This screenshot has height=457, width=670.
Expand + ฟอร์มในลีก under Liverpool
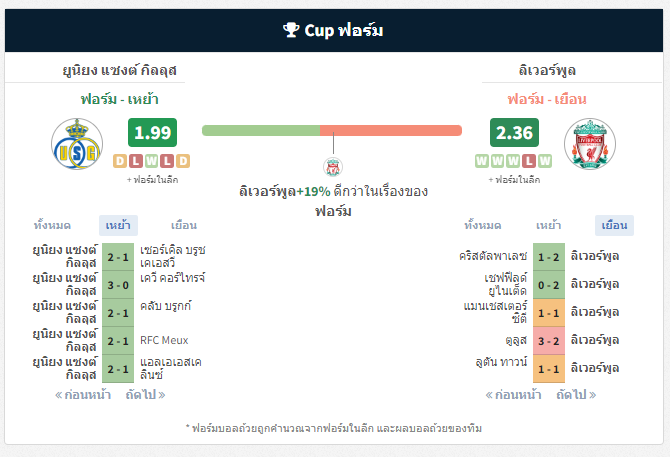click(514, 180)
